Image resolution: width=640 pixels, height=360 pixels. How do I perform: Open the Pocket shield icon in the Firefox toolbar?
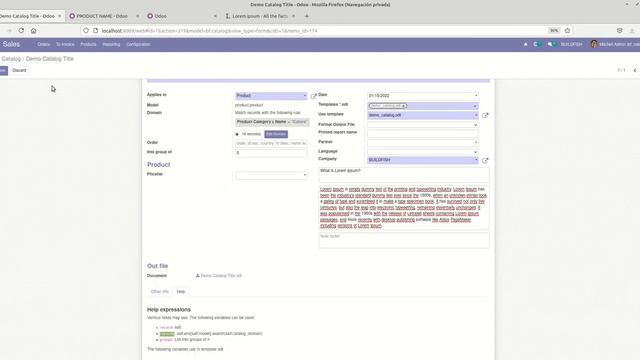[620, 31]
